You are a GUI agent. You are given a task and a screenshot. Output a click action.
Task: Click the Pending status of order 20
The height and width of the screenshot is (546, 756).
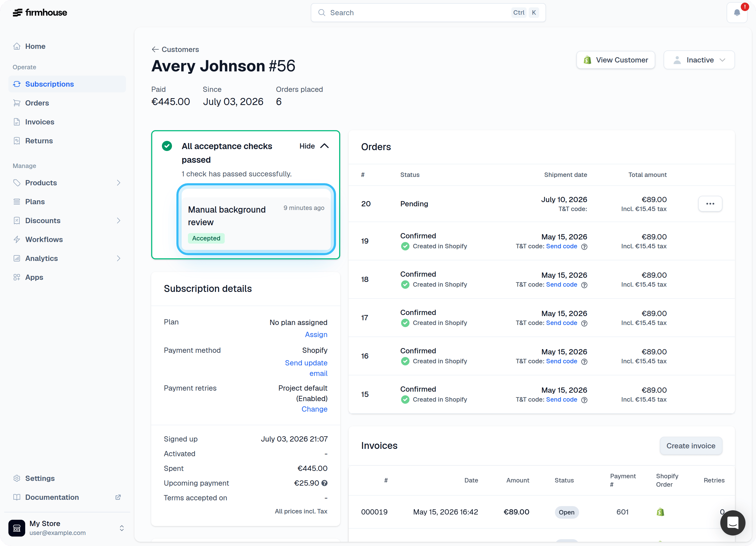[x=414, y=204]
